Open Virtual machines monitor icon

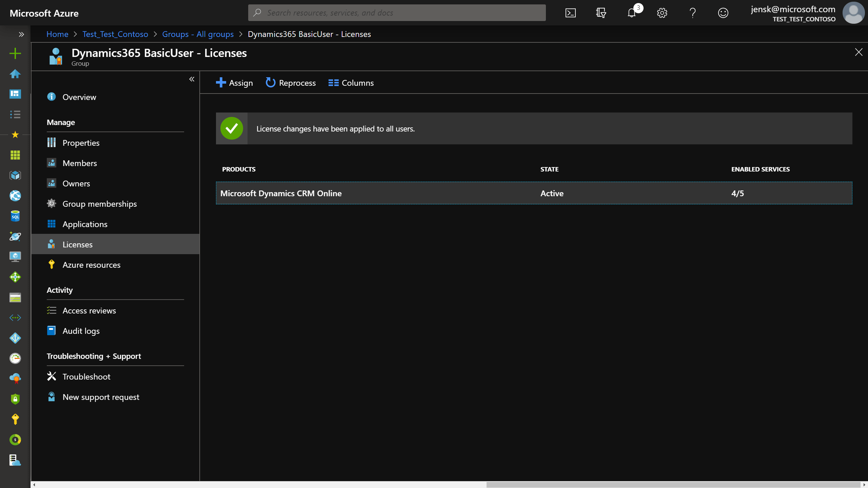15,257
